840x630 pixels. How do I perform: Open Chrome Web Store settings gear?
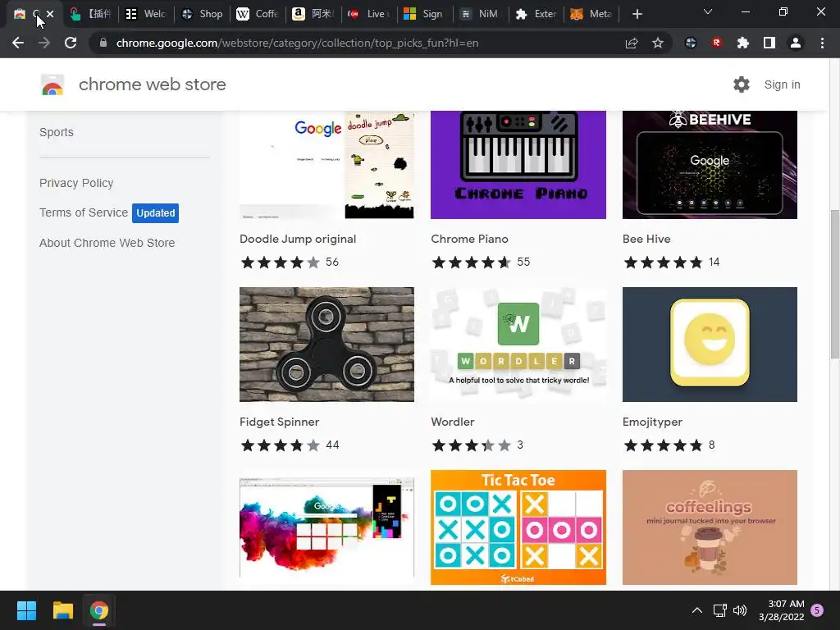point(742,84)
